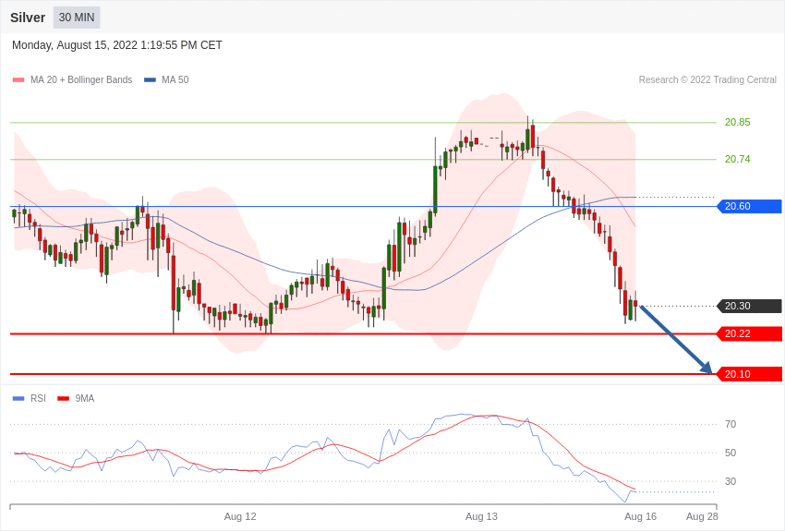Click the RSI legend label
The image size is (785, 532).
pos(38,398)
